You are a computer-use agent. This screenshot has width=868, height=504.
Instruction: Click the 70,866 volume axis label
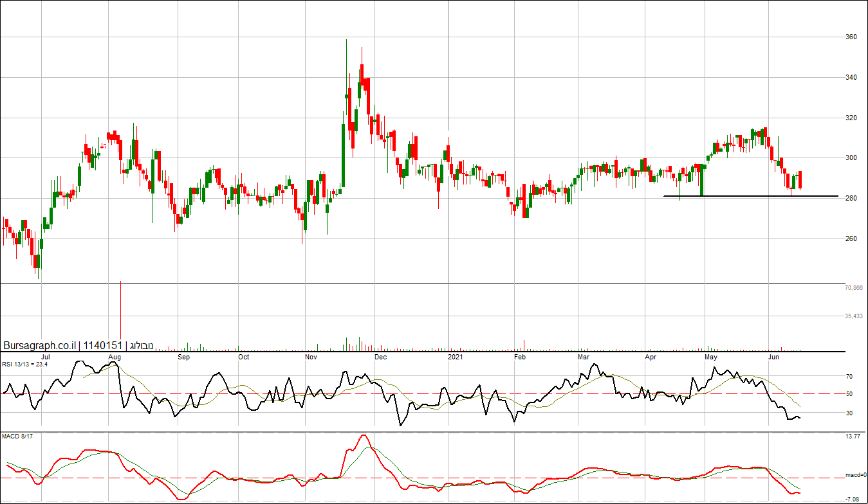(854, 289)
